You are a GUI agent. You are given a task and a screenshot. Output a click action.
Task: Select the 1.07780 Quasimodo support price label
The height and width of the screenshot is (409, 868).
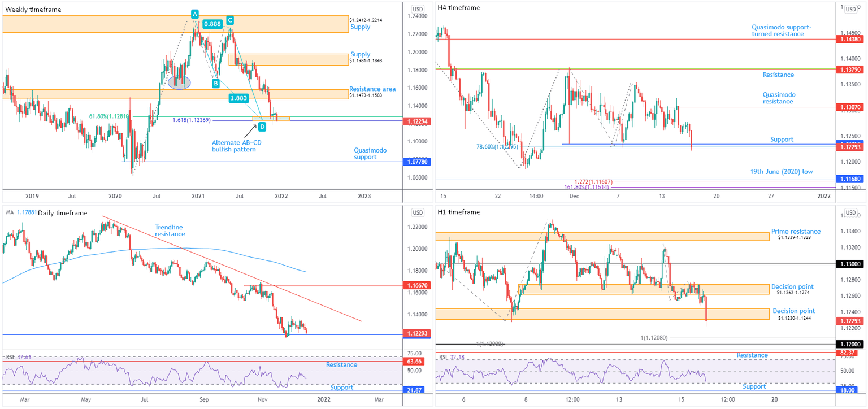point(417,162)
